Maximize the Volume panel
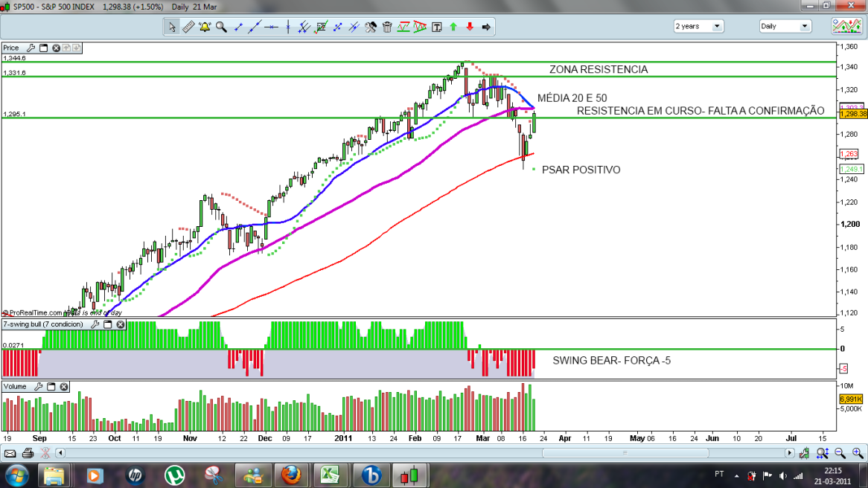The width and height of the screenshot is (868, 488). [51, 387]
